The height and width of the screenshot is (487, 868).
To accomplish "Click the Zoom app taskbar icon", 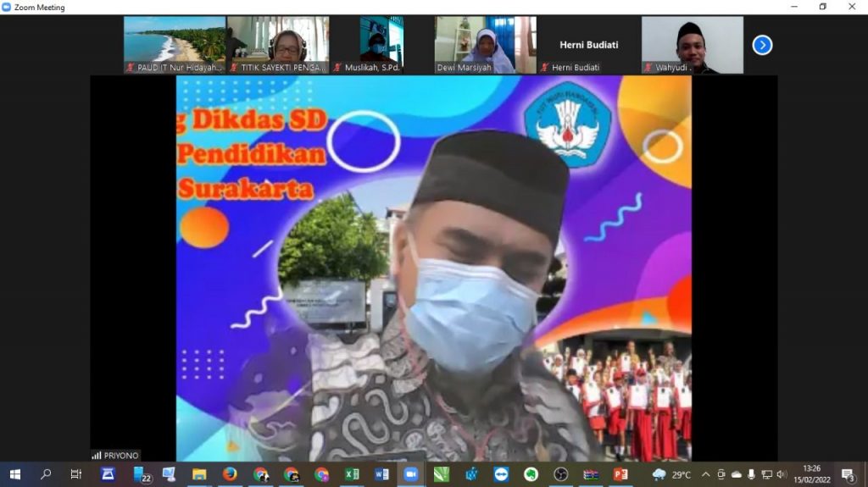I will (x=412, y=474).
